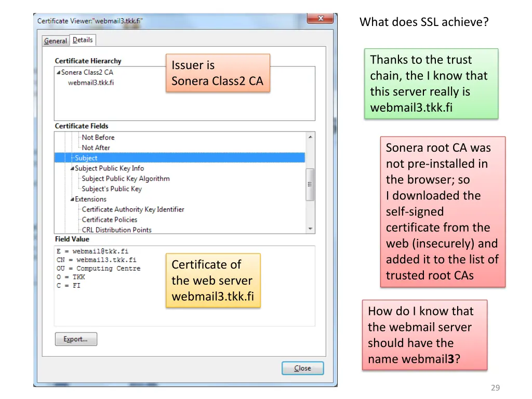Click the scrollbar up arrow in Certificate Fields
This screenshot has width=532, height=399.
[310, 137]
